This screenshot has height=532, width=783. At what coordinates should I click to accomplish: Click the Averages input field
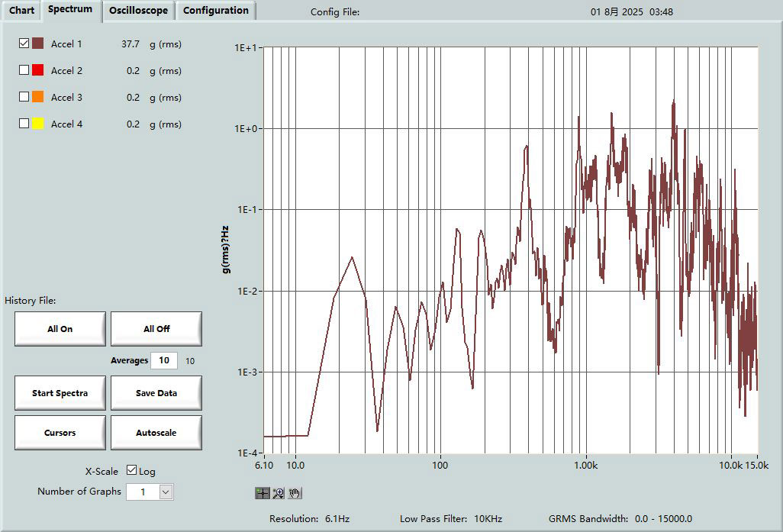point(163,360)
